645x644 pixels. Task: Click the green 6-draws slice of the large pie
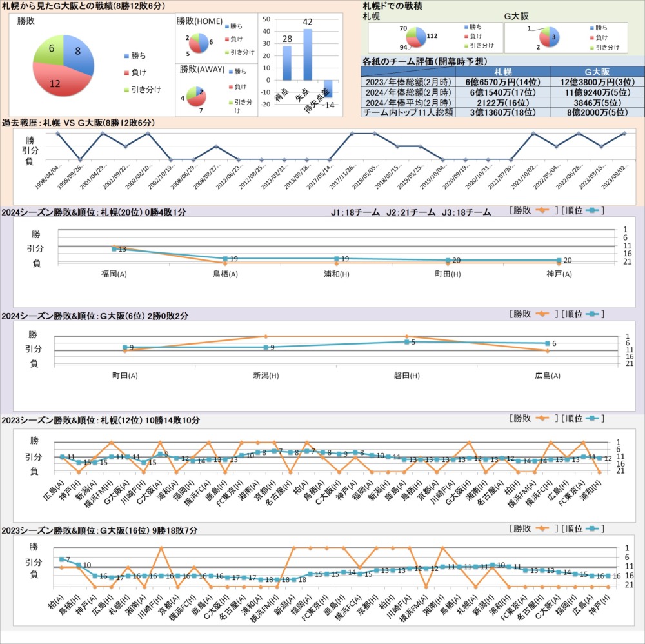point(47,52)
